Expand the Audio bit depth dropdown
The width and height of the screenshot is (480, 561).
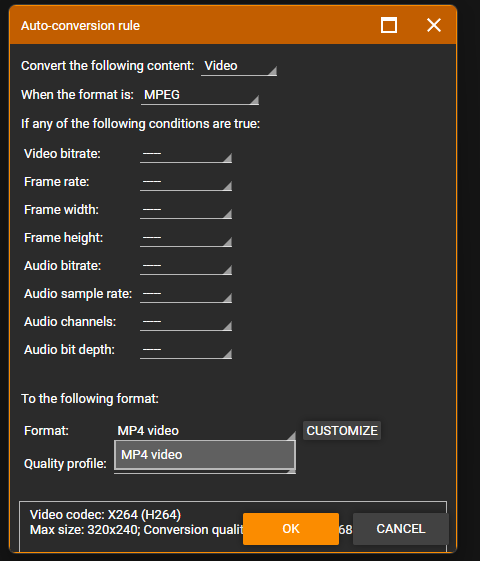tap(186, 350)
